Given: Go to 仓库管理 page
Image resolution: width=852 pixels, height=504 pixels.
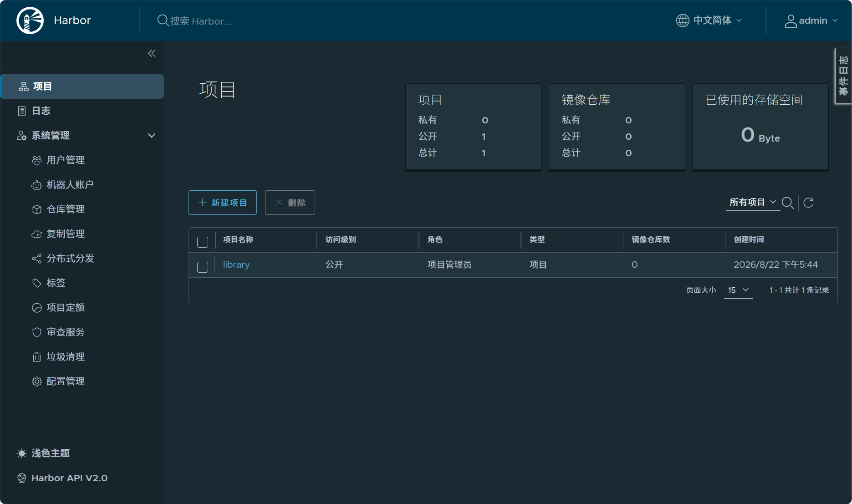Looking at the screenshot, I should tap(66, 209).
